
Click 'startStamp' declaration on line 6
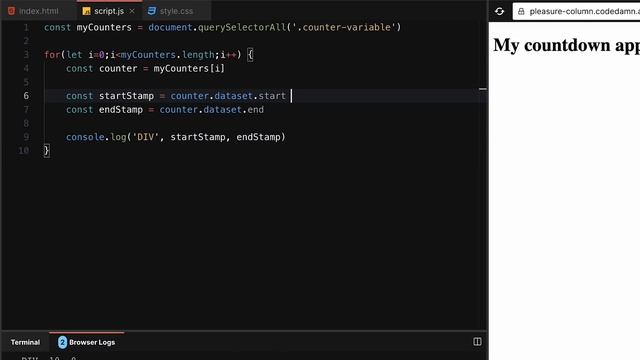tap(127, 96)
